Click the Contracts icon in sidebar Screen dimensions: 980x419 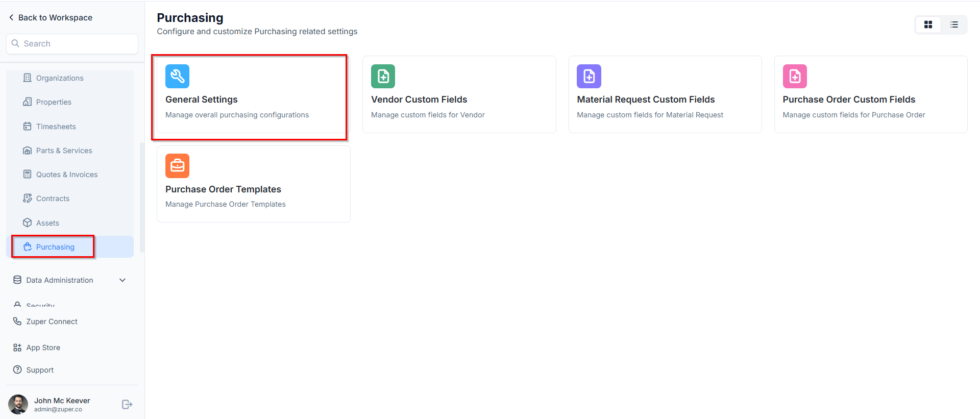tap(28, 199)
